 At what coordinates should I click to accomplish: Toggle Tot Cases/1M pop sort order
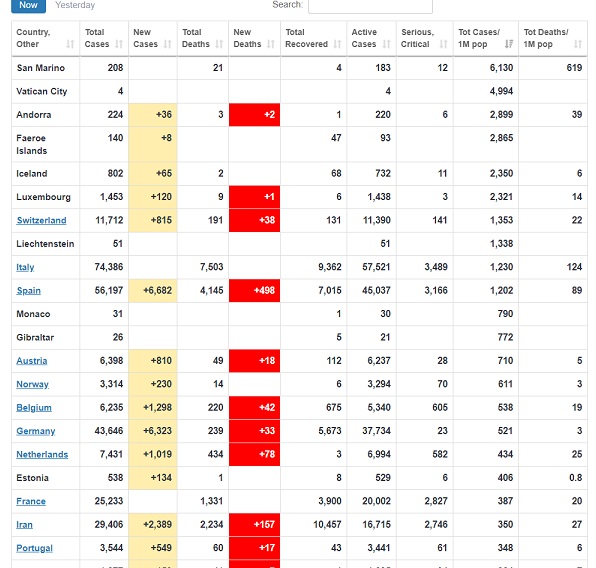tap(509, 44)
